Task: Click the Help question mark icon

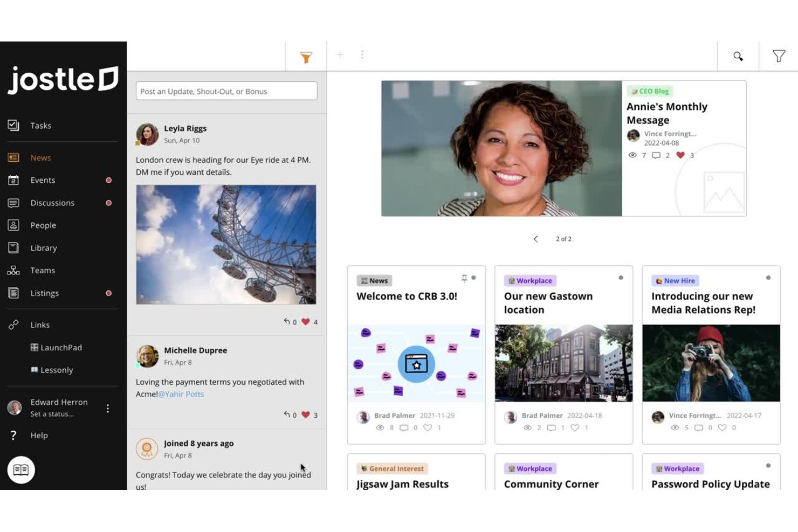Action: (x=13, y=436)
